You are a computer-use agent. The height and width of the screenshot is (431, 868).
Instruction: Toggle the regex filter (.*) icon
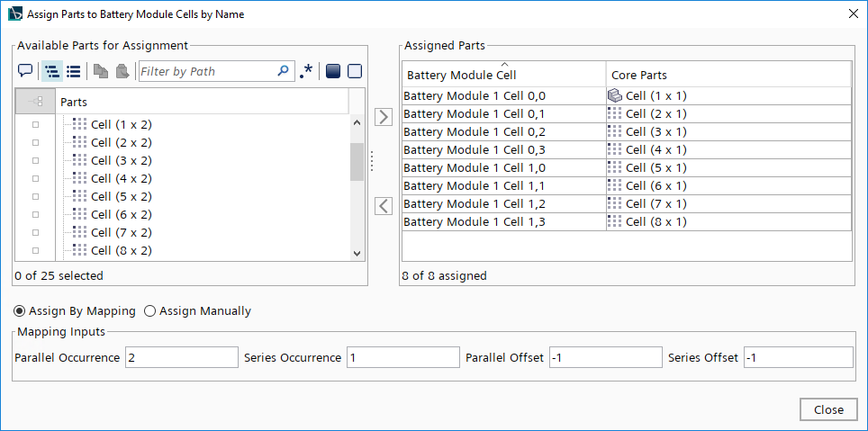tap(307, 71)
